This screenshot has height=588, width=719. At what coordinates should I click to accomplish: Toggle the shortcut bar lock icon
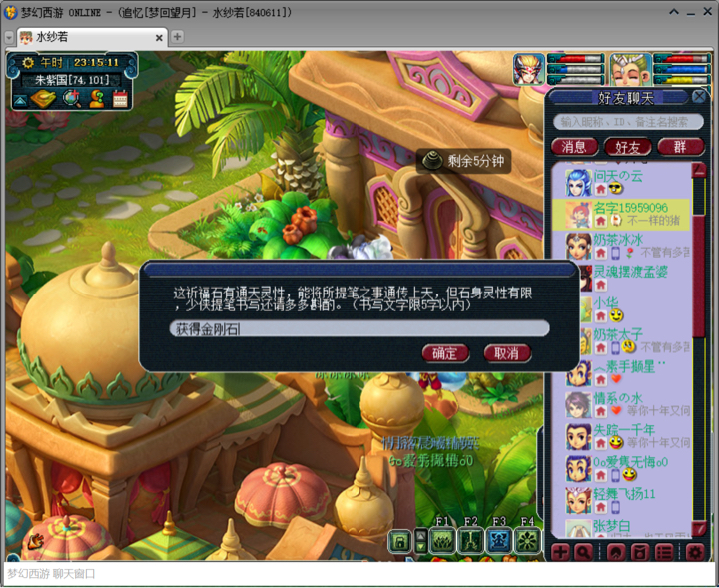(399, 541)
